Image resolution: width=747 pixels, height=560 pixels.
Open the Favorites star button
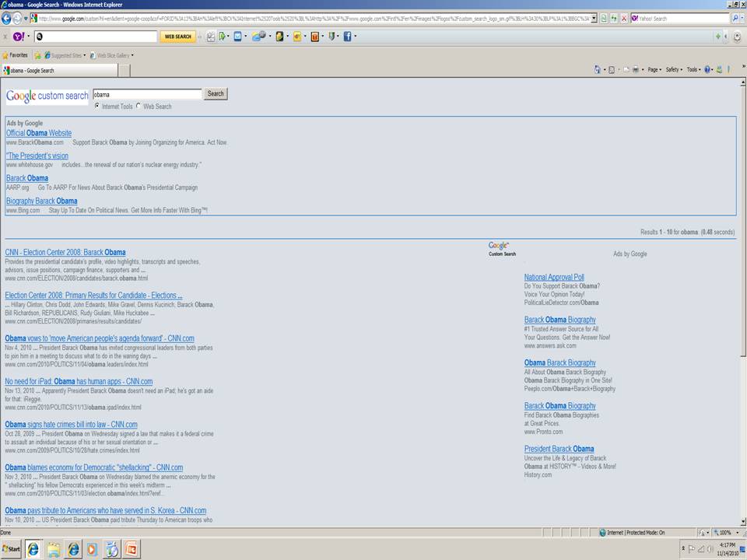pos(15,55)
